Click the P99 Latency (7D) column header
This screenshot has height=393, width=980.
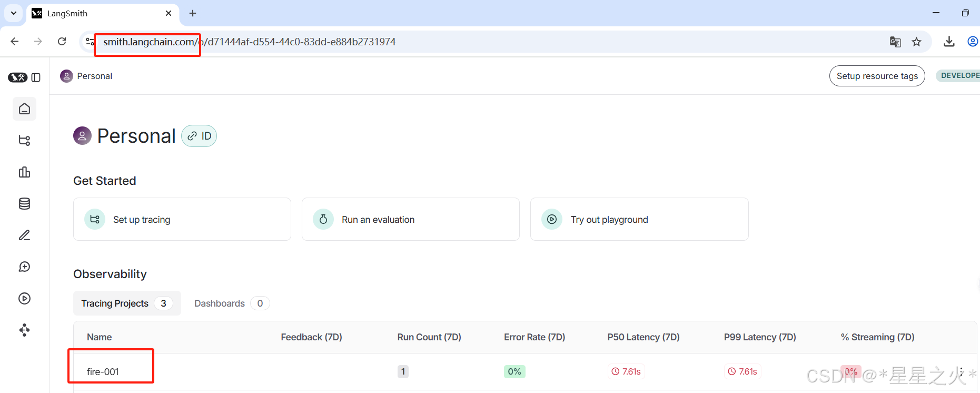pyautogui.click(x=760, y=337)
